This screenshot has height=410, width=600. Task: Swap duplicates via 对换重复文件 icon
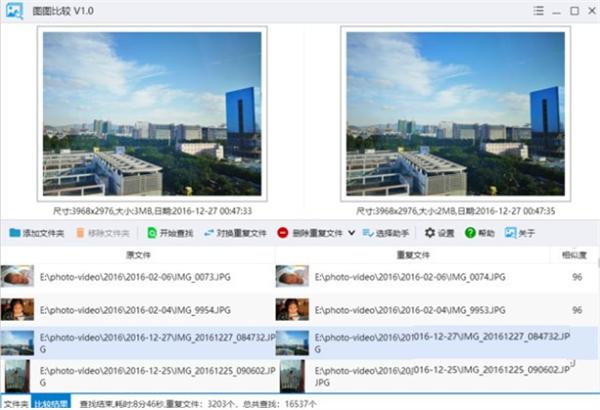pyautogui.click(x=209, y=232)
